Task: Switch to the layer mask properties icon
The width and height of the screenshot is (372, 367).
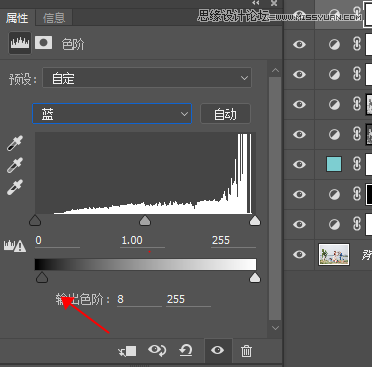Action: point(43,43)
